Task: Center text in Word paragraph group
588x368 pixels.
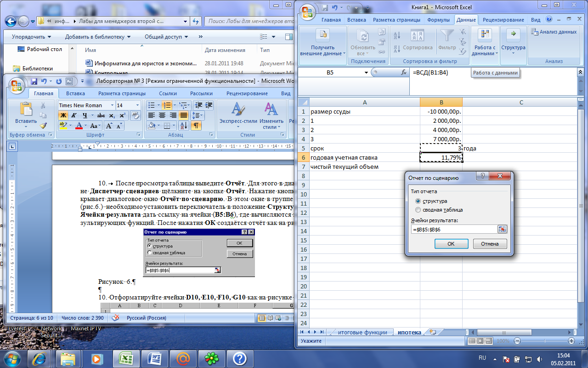Action: tap(162, 115)
